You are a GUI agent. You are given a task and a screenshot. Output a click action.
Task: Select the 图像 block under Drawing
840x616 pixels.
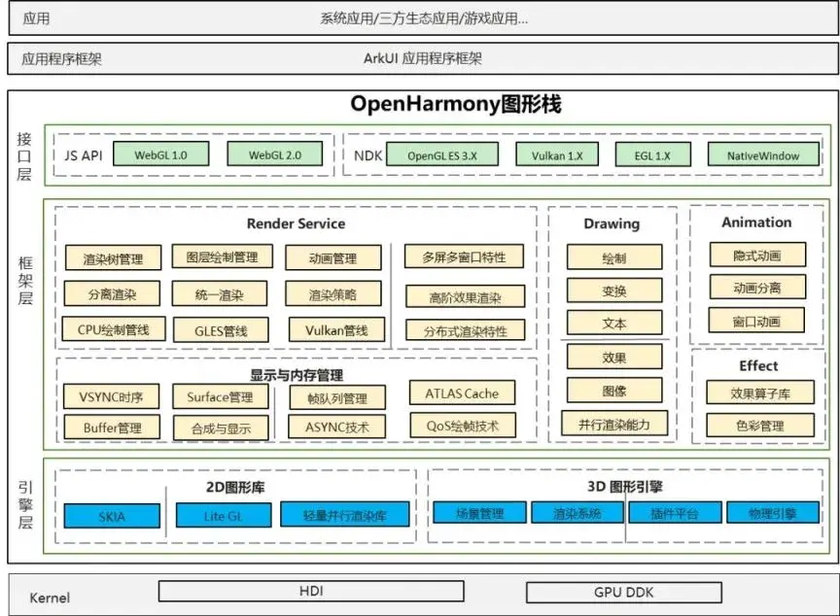[614, 391]
